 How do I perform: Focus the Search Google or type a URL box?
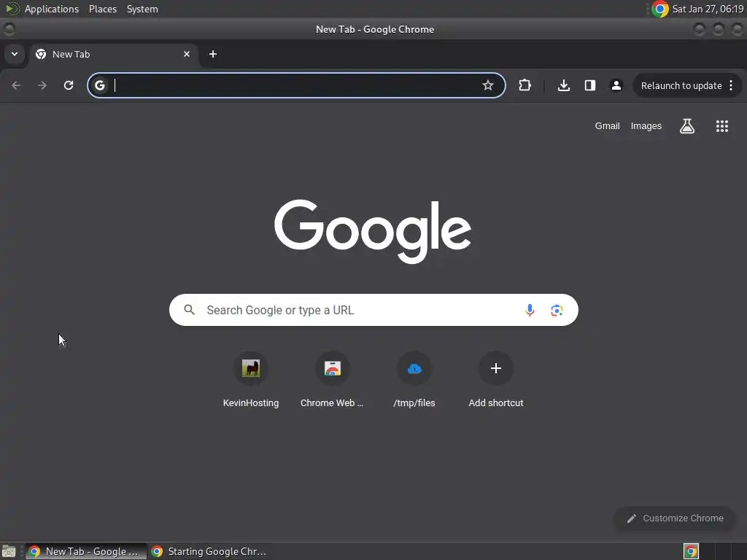click(373, 310)
